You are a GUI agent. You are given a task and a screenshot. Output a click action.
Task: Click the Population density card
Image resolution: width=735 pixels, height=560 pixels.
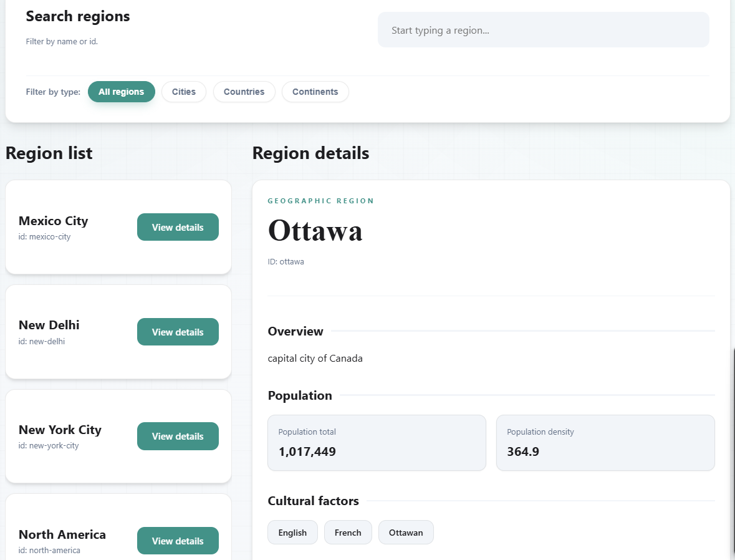pyautogui.click(x=605, y=443)
